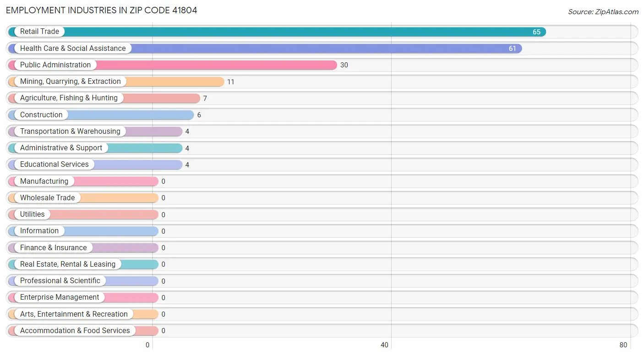The height and width of the screenshot is (356, 644).
Task: Click the Administrative & Support label
Action: [x=61, y=148]
